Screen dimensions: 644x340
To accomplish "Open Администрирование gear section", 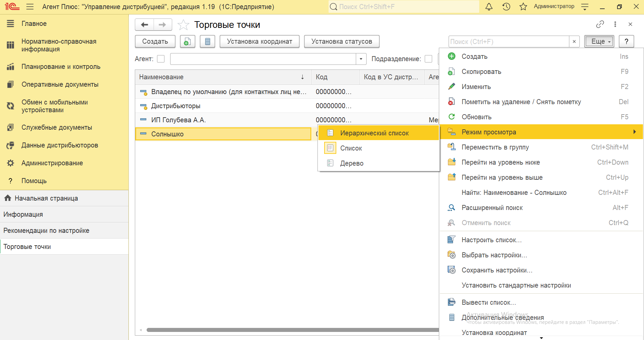I will pos(64,163).
